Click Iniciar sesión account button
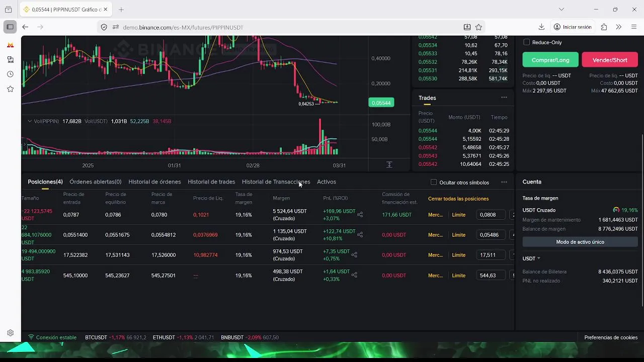 point(573,27)
